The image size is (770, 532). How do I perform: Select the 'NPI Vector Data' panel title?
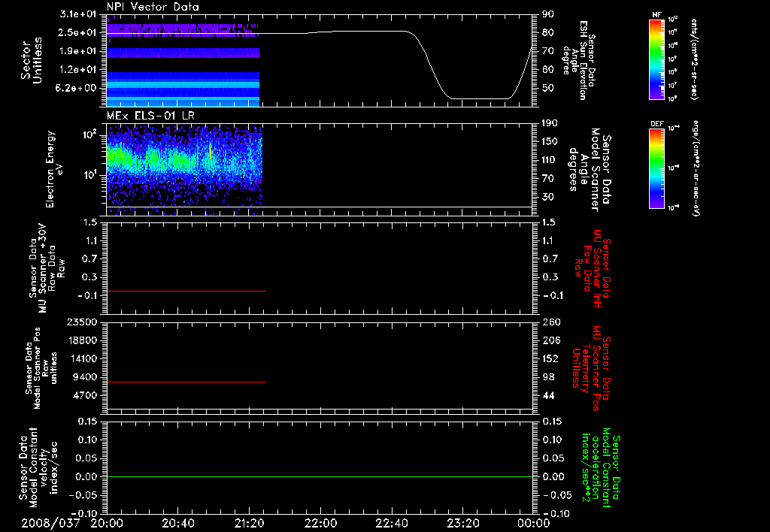[x=153, y=7]
